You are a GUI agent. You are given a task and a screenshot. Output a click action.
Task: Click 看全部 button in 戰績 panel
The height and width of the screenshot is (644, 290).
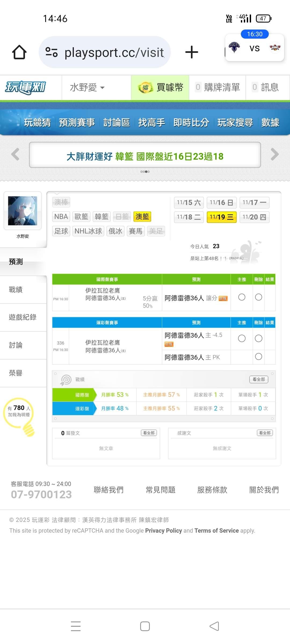[259, 379]
